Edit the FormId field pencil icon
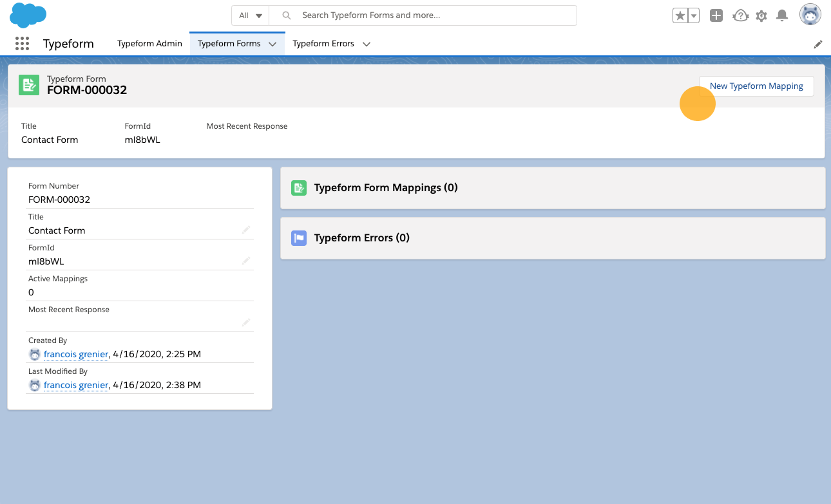This screenshot has height=504, width=831. point(246,261)
